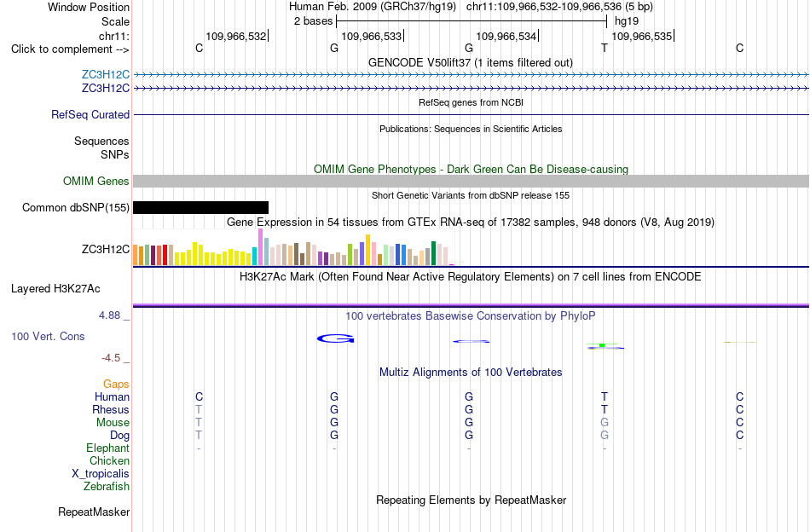
Task: Click the Human row T base
Action: [605, 396]
